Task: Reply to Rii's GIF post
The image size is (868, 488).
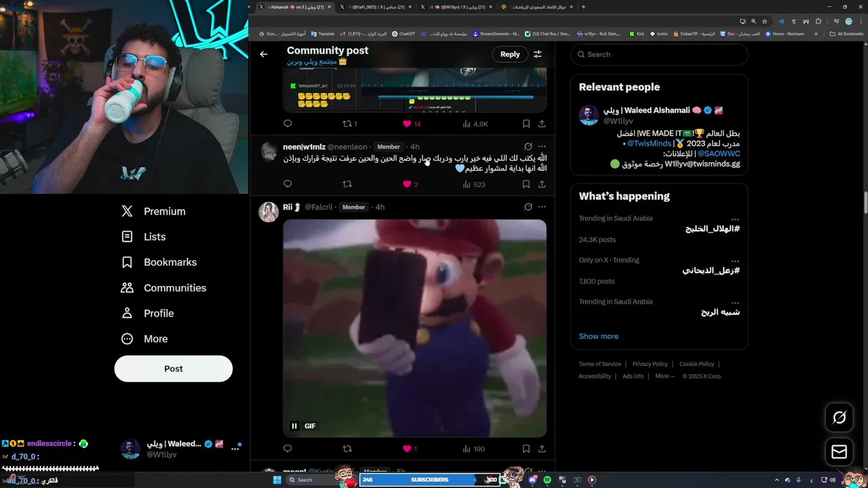Action: pos(288,449)
